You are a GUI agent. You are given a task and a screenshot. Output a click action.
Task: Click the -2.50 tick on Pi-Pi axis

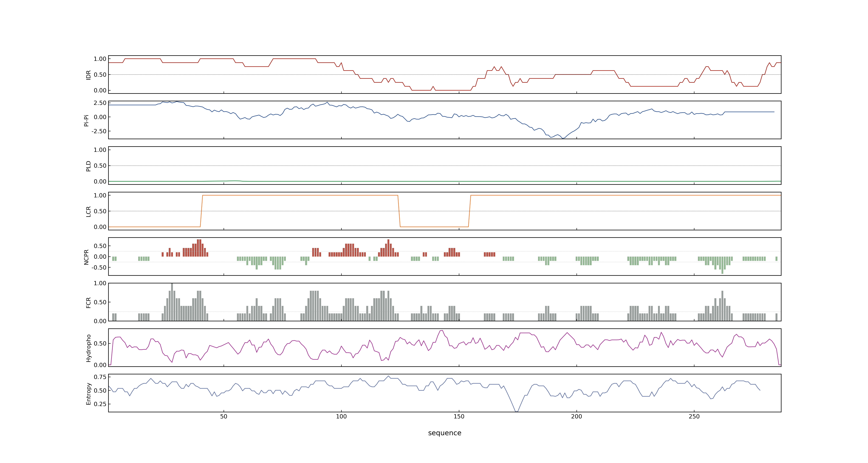click(x=99, y=131)
